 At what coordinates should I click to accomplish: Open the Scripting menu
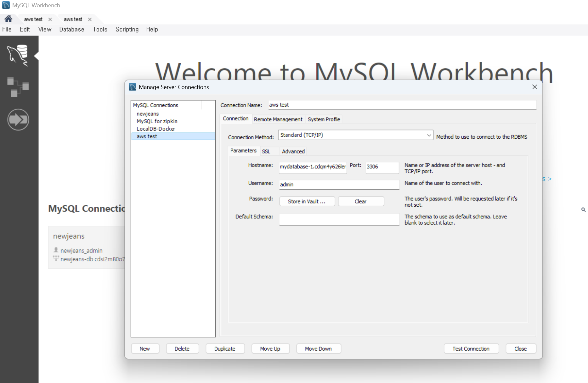127,30
